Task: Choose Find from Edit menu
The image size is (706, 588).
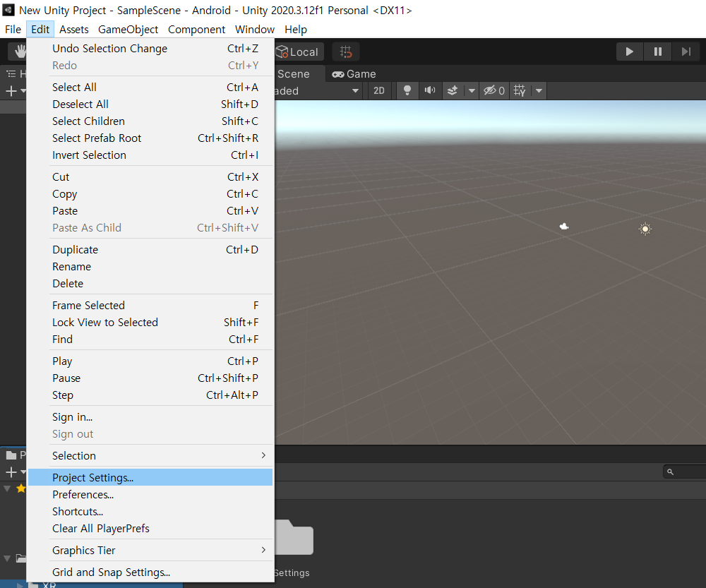Action: point(150,340)
